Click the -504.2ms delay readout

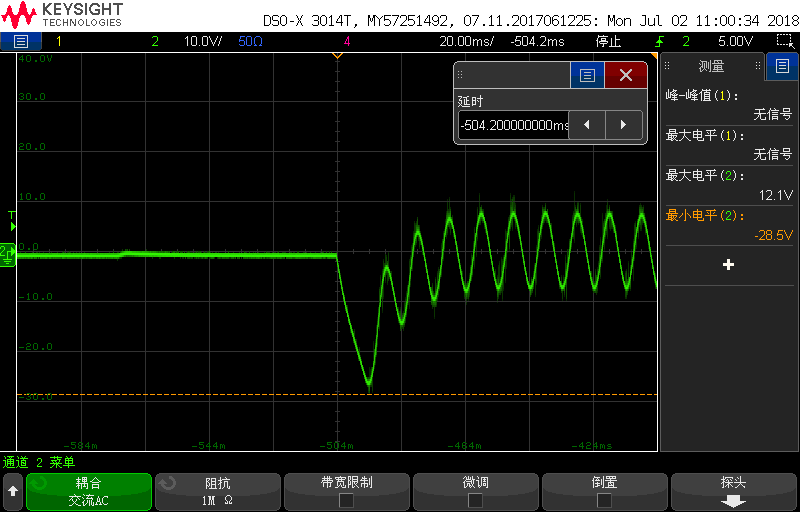click(537, 41)
